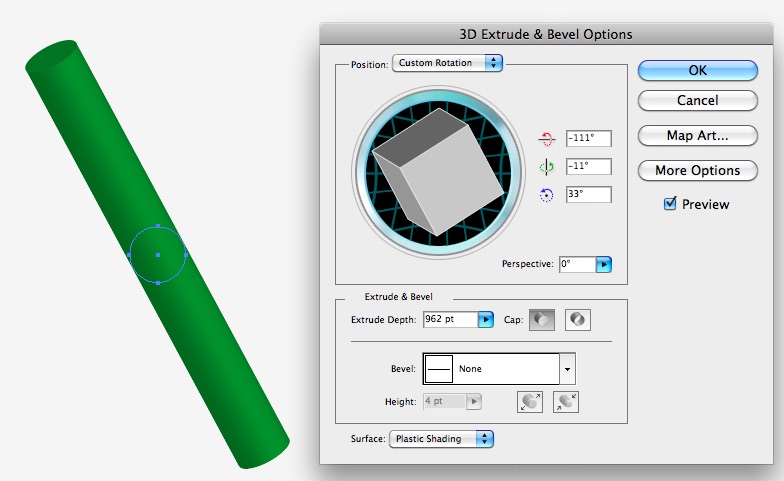Open the Map Art dialog
Image resolution: width=784 pixels, height=481 pixels.
tap(698, 135)
